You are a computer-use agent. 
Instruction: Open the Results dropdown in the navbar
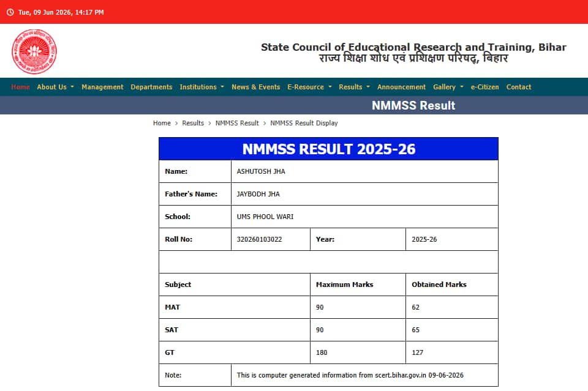click(x=354, y=87)
